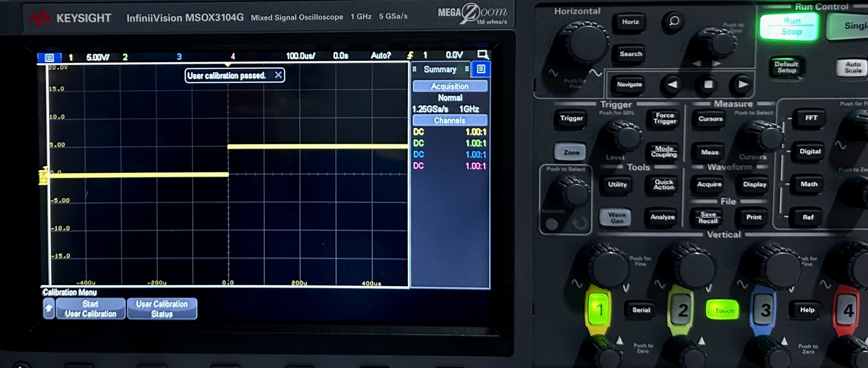Hit the Horiz key
868x368 pixels.
coord(630,22)
